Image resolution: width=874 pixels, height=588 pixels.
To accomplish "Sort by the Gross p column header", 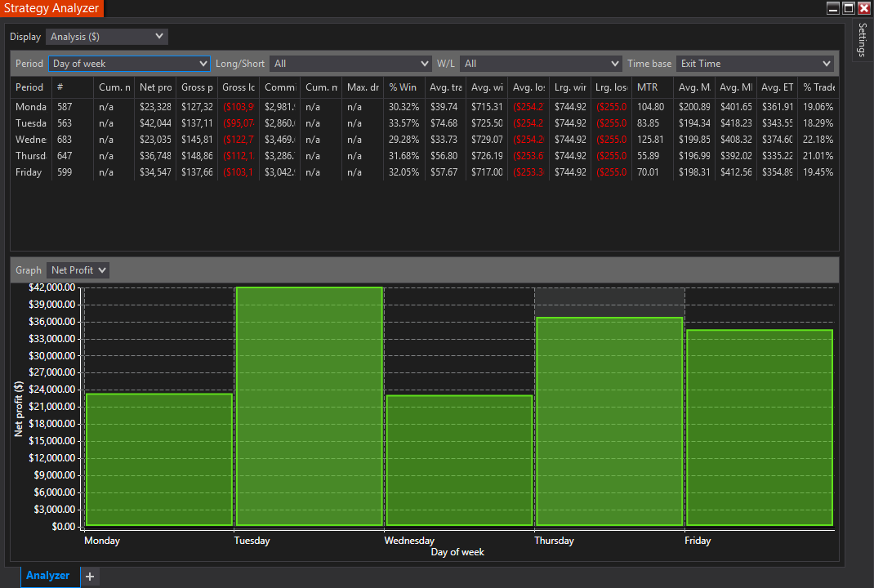I will pyautogui.click(x=197, y=87).
